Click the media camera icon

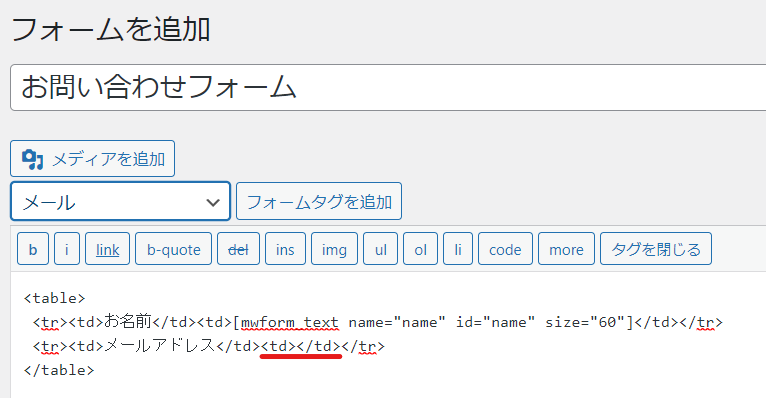coord(33,159)
